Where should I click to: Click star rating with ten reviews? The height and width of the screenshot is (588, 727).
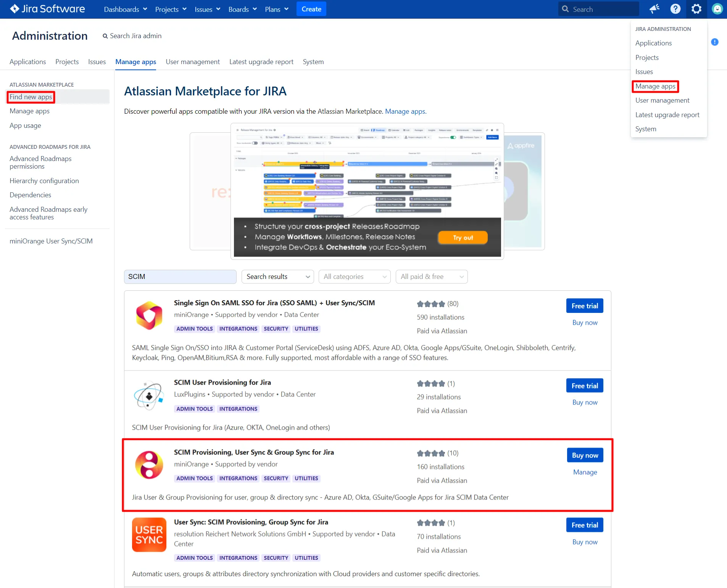(x=430, y=453)
